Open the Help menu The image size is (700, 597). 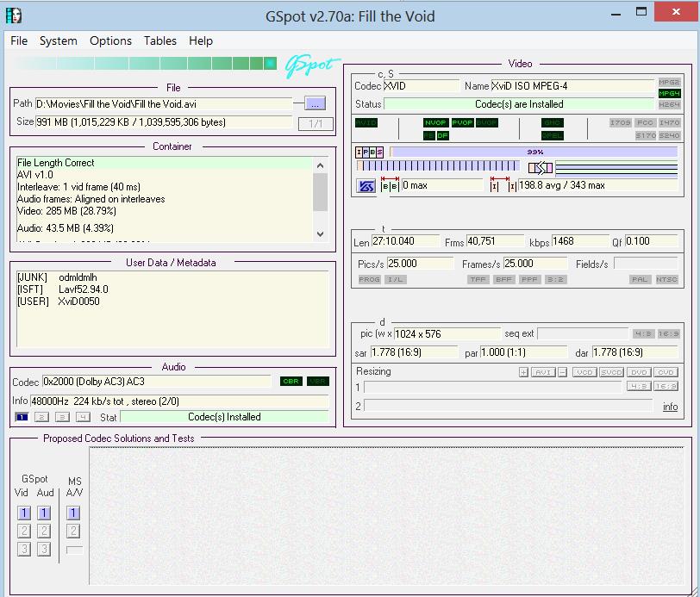(201, 41)
